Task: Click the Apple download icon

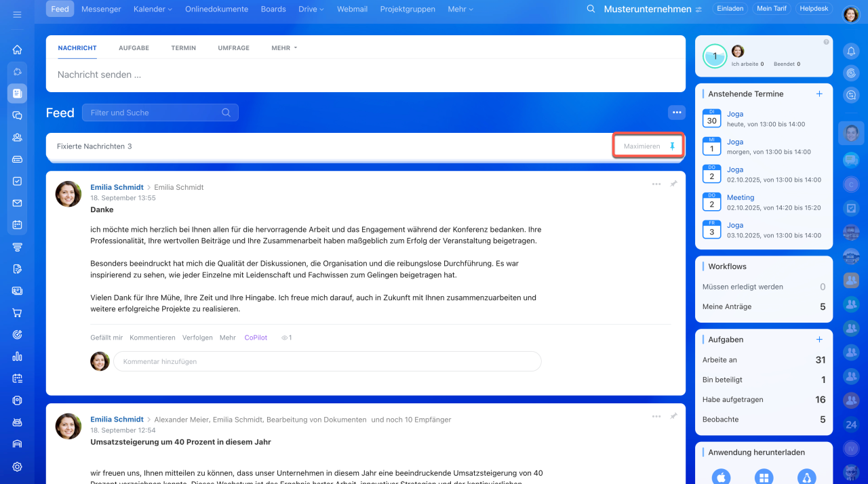Action: (721, 478)
